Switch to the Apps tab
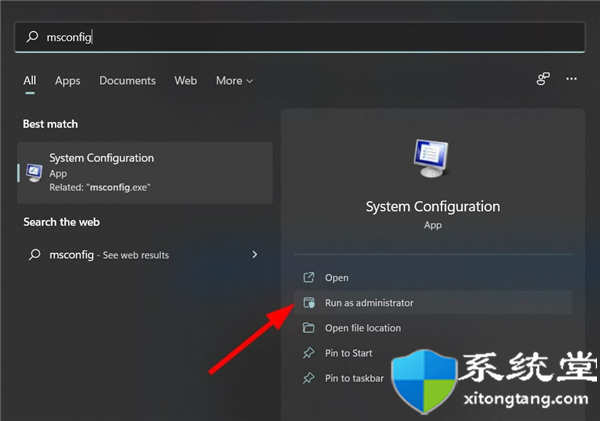The image size is (600, 421). click(x=68, y=81)
